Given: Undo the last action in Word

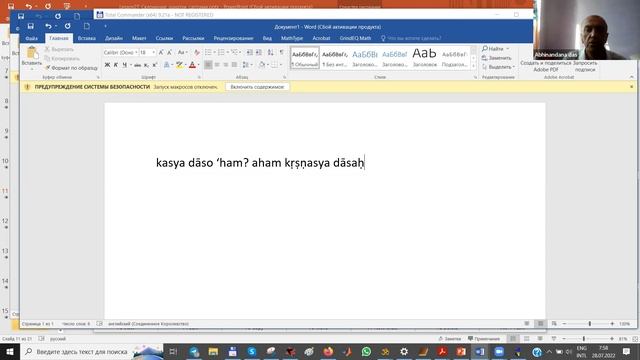Looking at the screenshot, I should point(48,26).
